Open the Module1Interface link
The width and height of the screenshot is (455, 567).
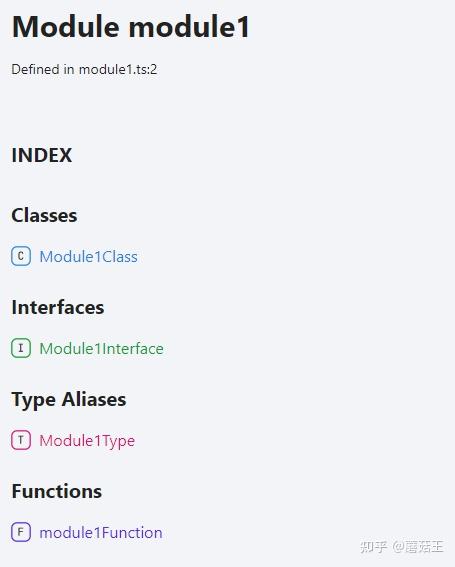pos(101,349)
